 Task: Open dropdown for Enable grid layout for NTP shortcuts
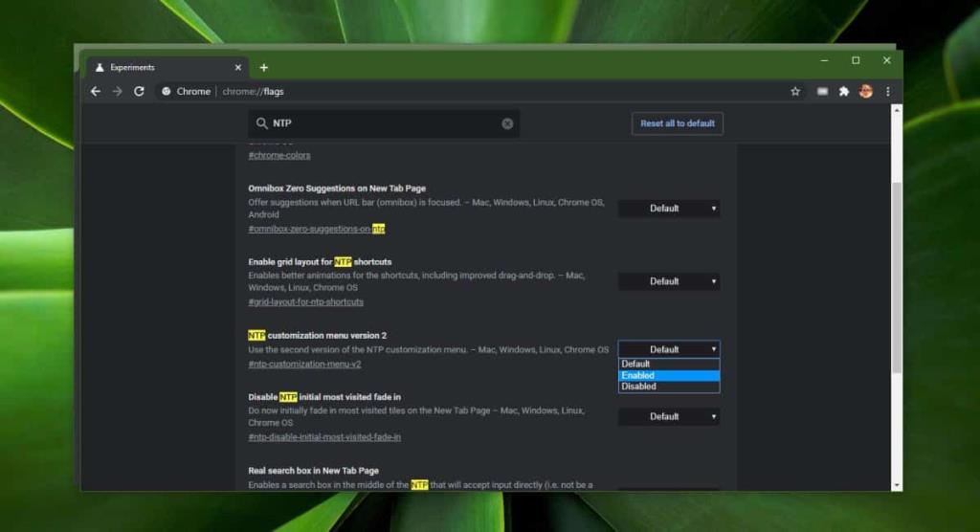pos(669,281)
